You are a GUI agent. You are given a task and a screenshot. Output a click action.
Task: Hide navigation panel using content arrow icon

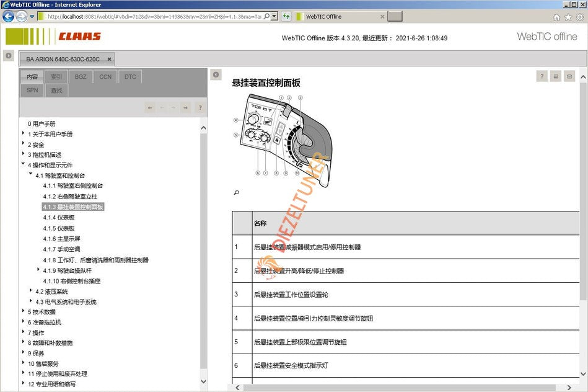[x=216, y=74]
